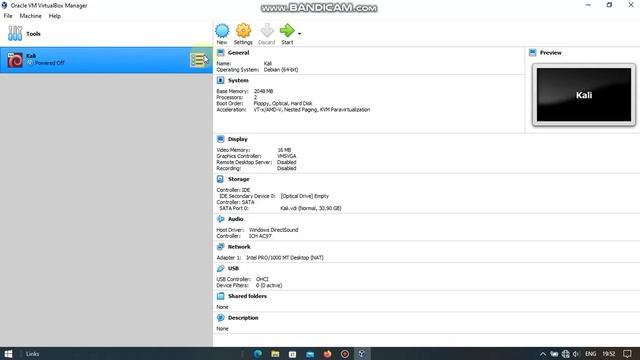Click the Bandicam recorder taskbar icon
640x360 pixels.
[345, 354]
